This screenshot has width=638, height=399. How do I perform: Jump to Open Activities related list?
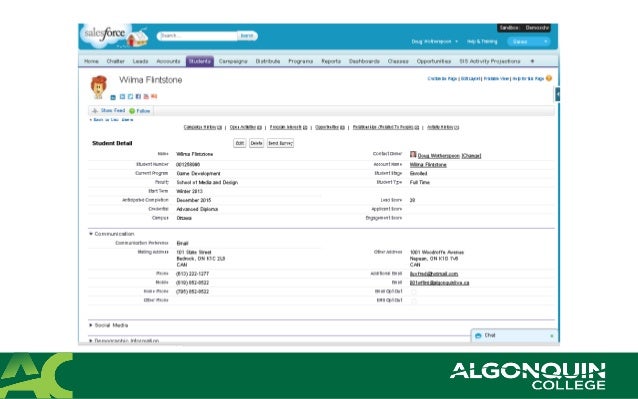coord(246,127)
